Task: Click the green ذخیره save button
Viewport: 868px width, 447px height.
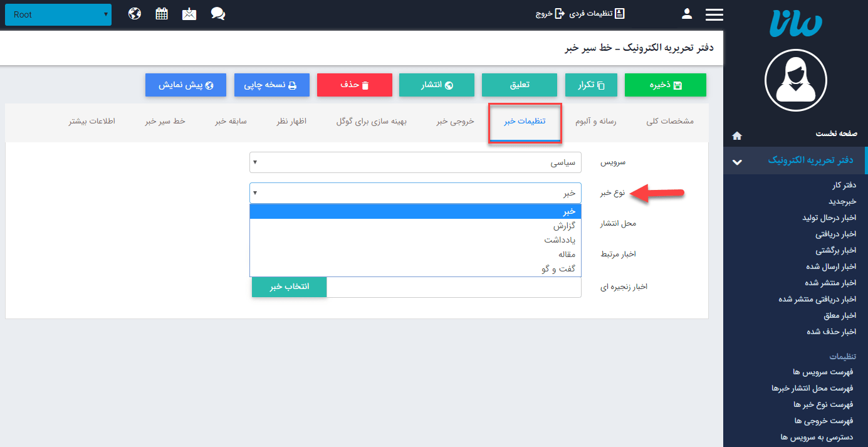Action: (665, 85)
